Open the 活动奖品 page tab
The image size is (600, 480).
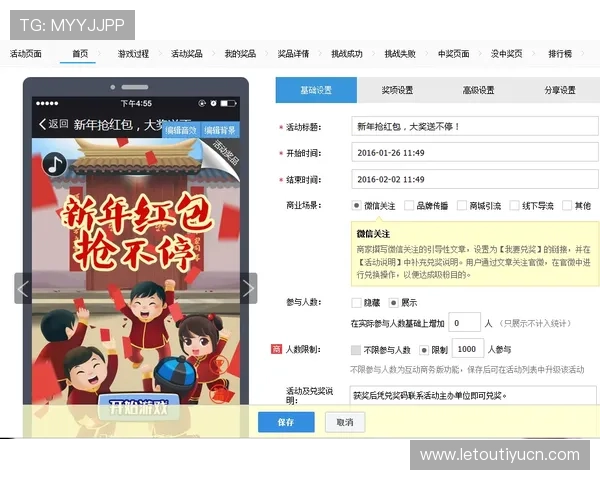187,54
